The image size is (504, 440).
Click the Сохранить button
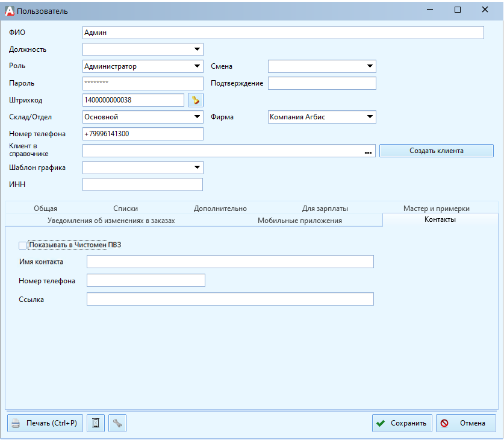[402, 423]
